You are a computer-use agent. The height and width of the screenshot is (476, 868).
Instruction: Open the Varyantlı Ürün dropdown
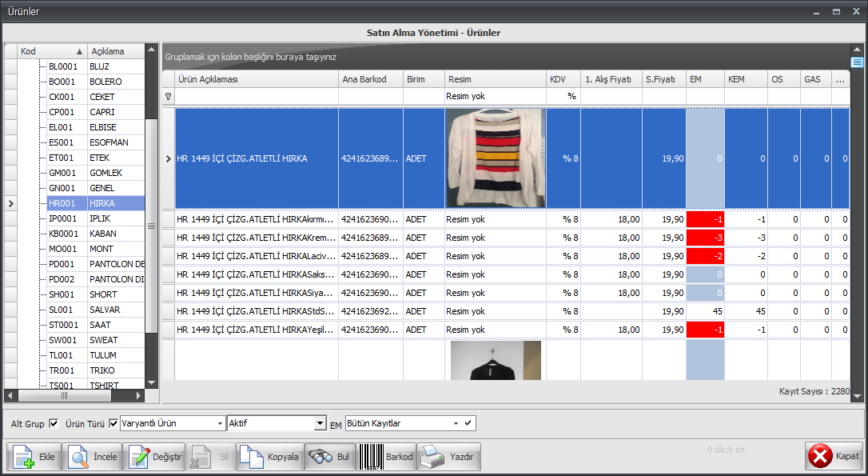221,423
